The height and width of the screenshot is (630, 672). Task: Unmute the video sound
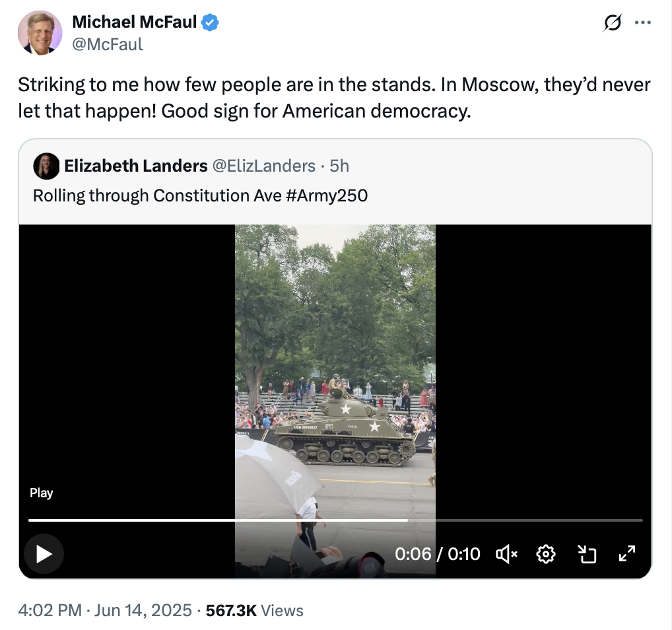506,554
